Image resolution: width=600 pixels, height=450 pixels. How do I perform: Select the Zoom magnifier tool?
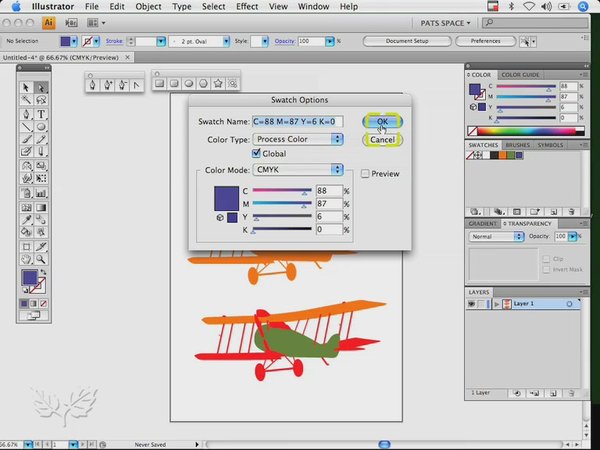tap(41, 259)
